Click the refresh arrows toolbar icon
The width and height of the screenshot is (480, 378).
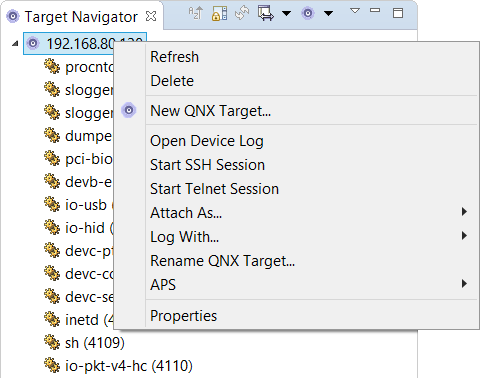(242, 13)
